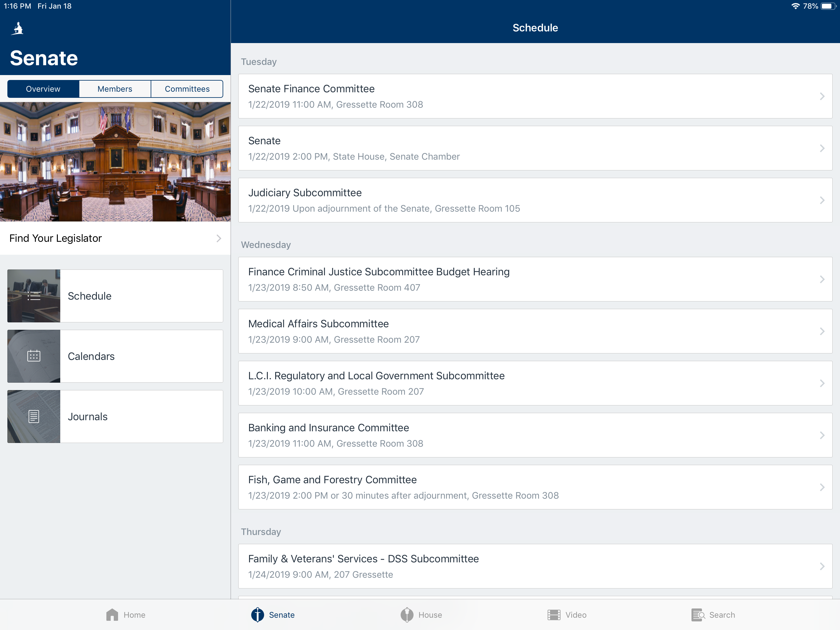Select Finance Criminal Justice Subcommittee Budget Hearing title
This screenshot has height=630, width=840.
pyautogui.click(x=379, y=272)
